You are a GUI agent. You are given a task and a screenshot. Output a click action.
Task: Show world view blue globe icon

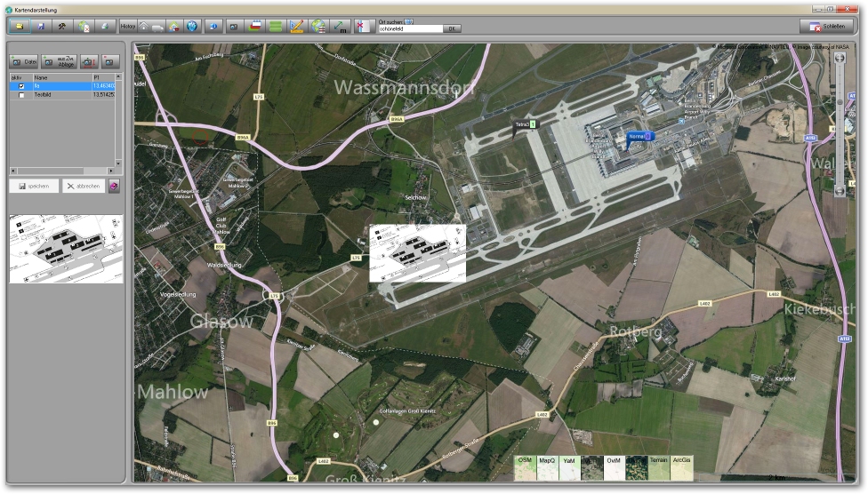pyautogui.click(x=191, y=26)
